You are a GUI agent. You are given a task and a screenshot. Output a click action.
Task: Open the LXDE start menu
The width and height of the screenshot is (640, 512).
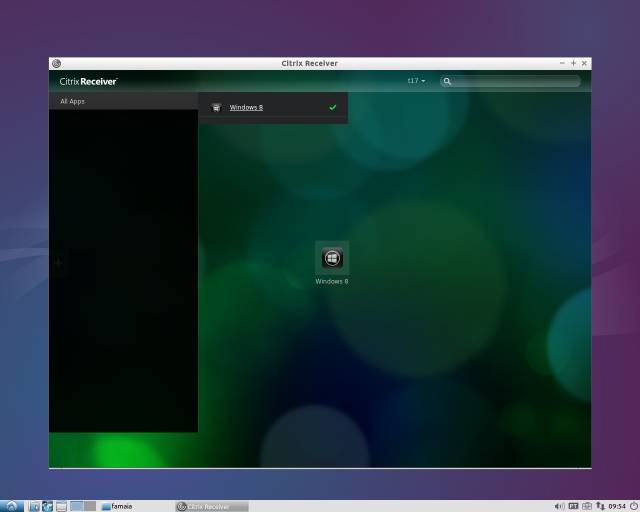click(12, 506)
